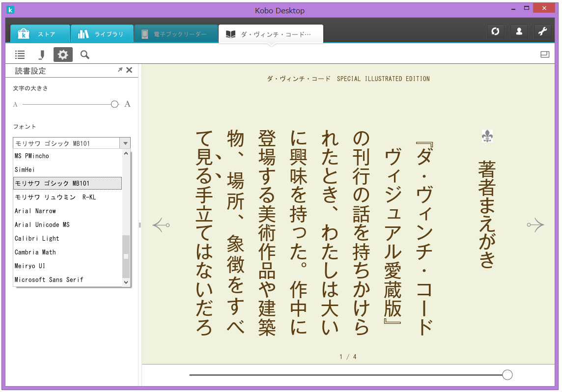Open the user account icon
Image resolution: width=562 pixels, height=392 pixels.
point(519,31)
